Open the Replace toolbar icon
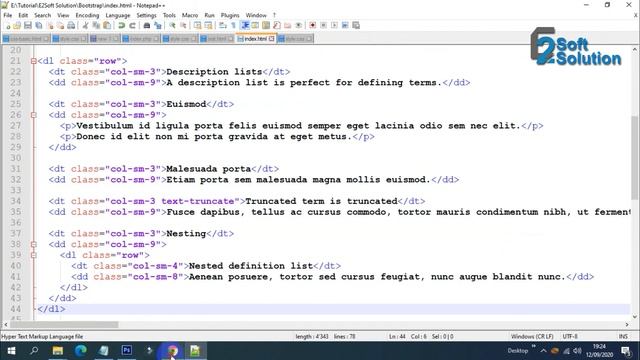Screen dimensions: 640x360 158,25
